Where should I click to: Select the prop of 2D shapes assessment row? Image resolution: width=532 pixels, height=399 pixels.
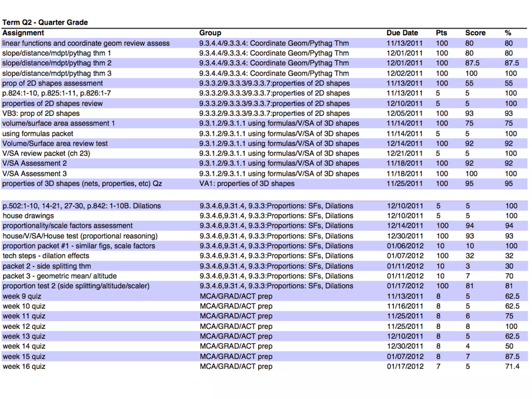coord(52,83)
